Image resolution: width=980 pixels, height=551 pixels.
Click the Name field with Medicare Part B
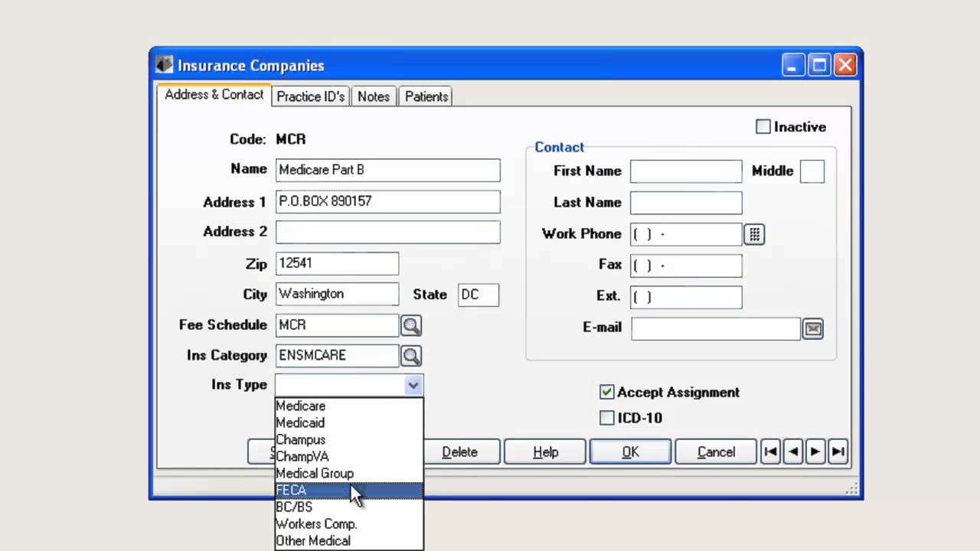[x=388, y=171]
